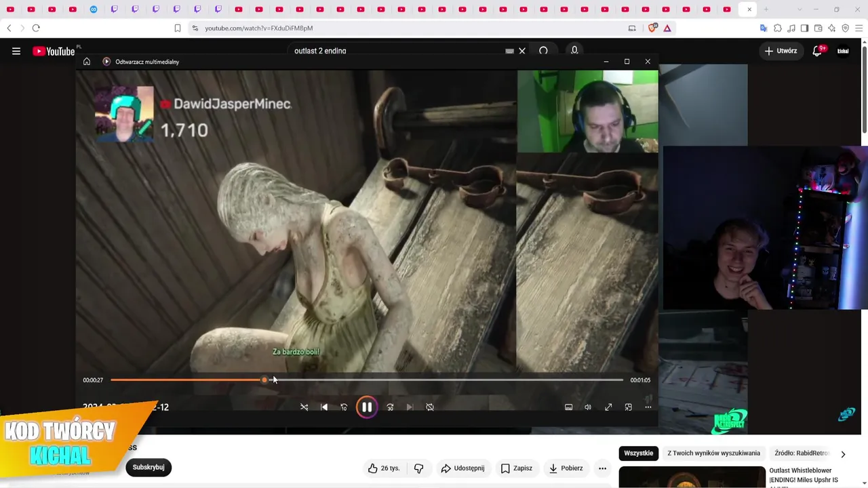
Task: Open the media player volume control
Action: tap(588, 407)
